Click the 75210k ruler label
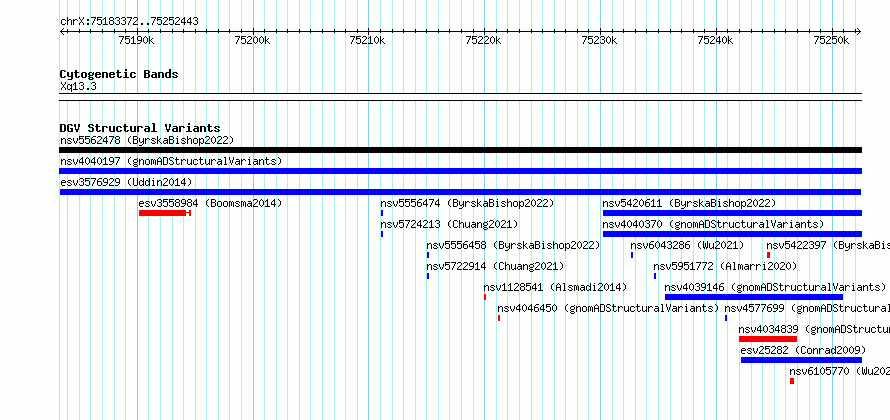This screenshot has width=890, height=420. [368, 40]
